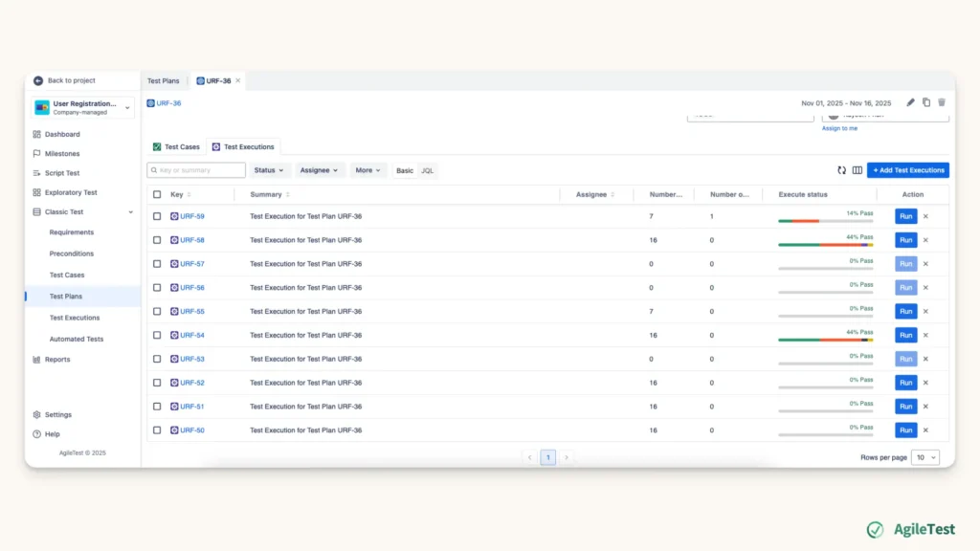Screen dimensions: 980x551
Task: Go to the next page arrow
Action: click(567, 457)
